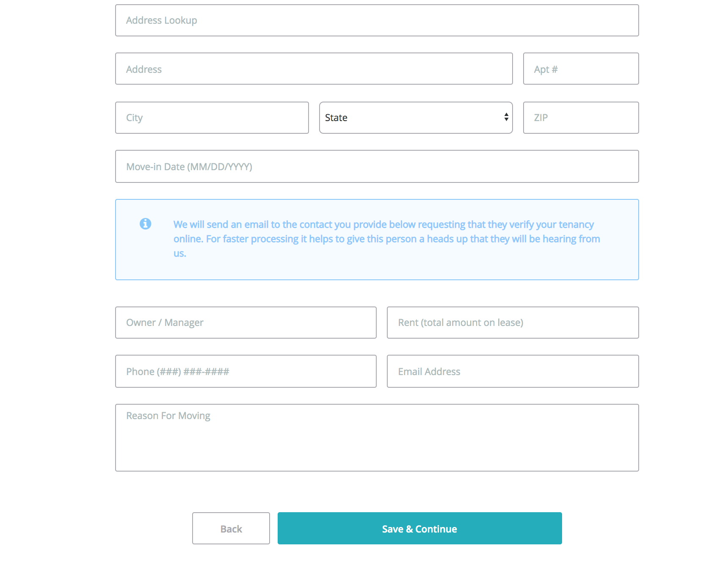The height and width of the screenshot is (574, 728).
Task: Click the blue info circle icon
Action: [x=145, y=224]
